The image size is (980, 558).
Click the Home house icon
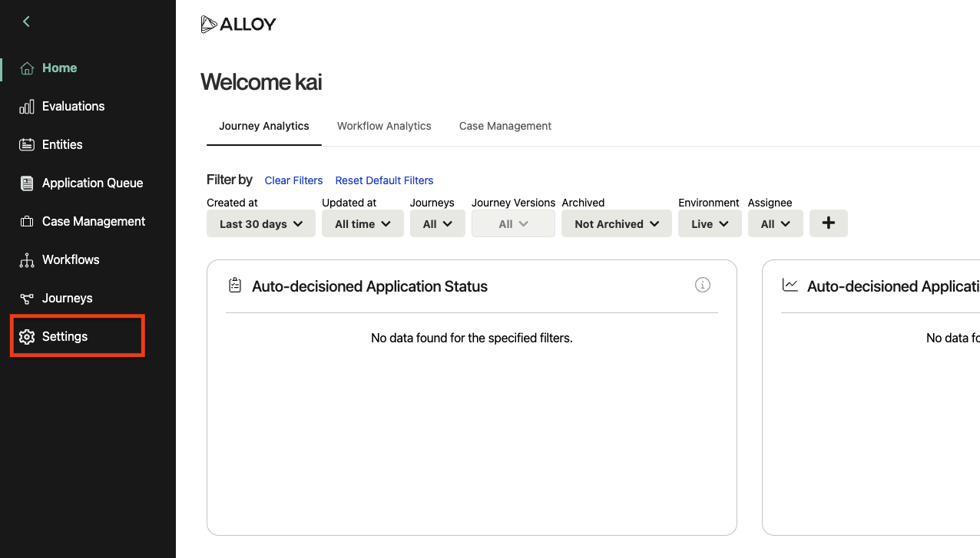27,68
